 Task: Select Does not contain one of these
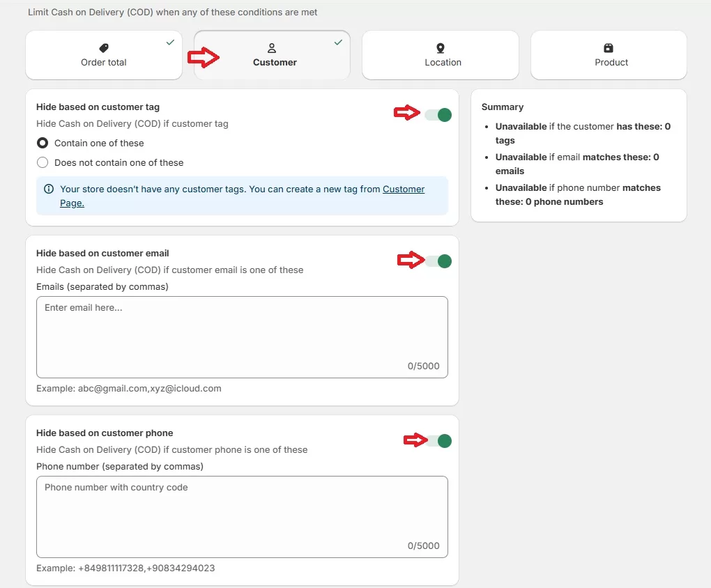[42, 163]
